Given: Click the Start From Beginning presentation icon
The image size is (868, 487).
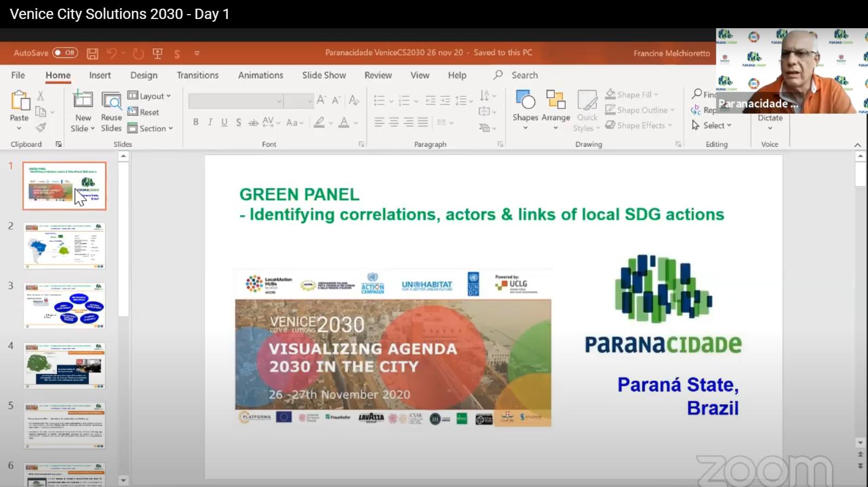Looking at the screenshot, I should click(x=158, y=53).
